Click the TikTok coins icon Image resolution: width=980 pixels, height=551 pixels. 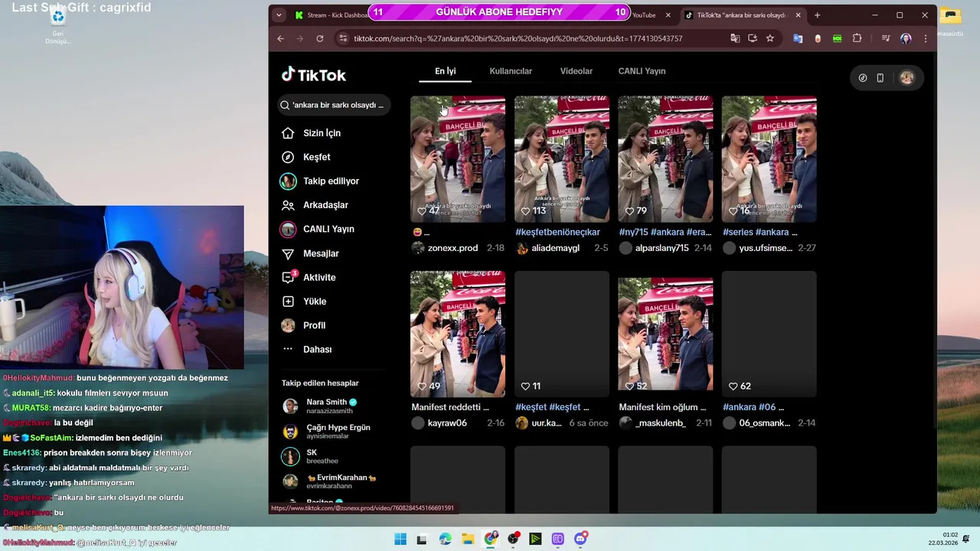[x=863, y=77]
